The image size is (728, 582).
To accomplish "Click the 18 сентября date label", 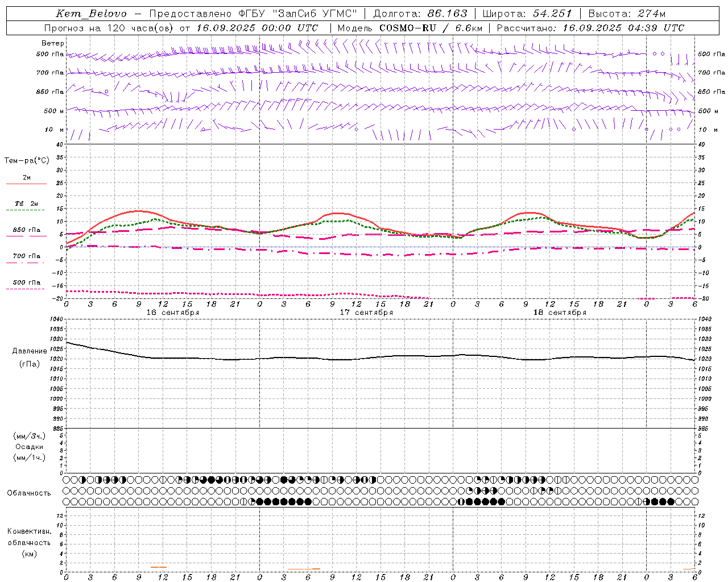I will tap(560, 312).
